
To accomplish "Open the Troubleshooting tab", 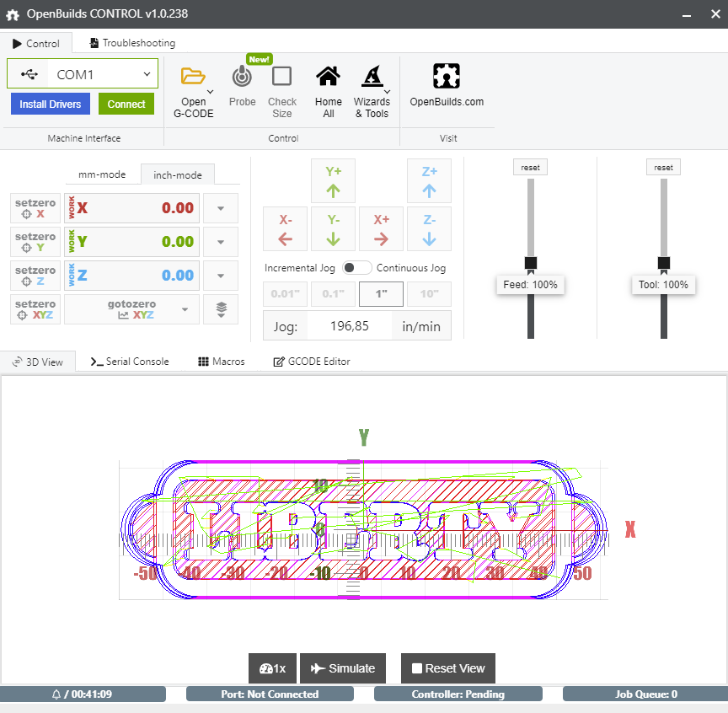I will [x=132, y=43].
